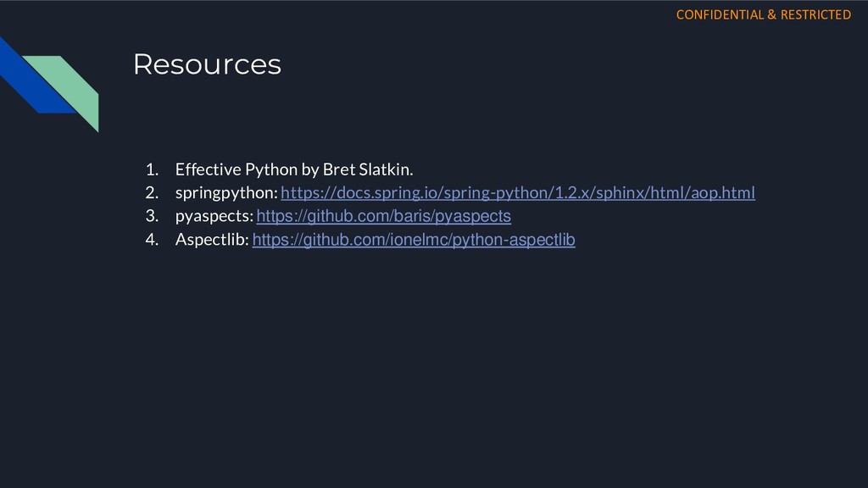Click list number 2 marker
The image size is (868, 488).
click(x=152, y=192)
